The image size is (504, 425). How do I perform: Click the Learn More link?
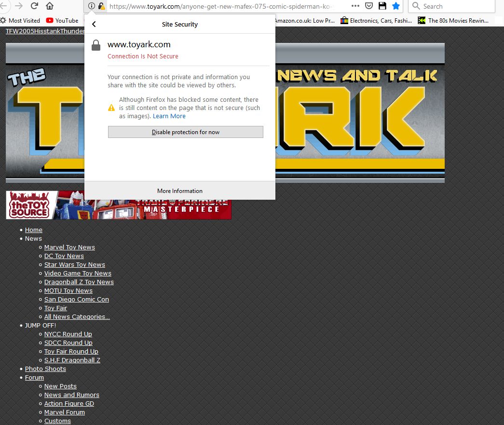pyautogui.click(x=169, y=116)
